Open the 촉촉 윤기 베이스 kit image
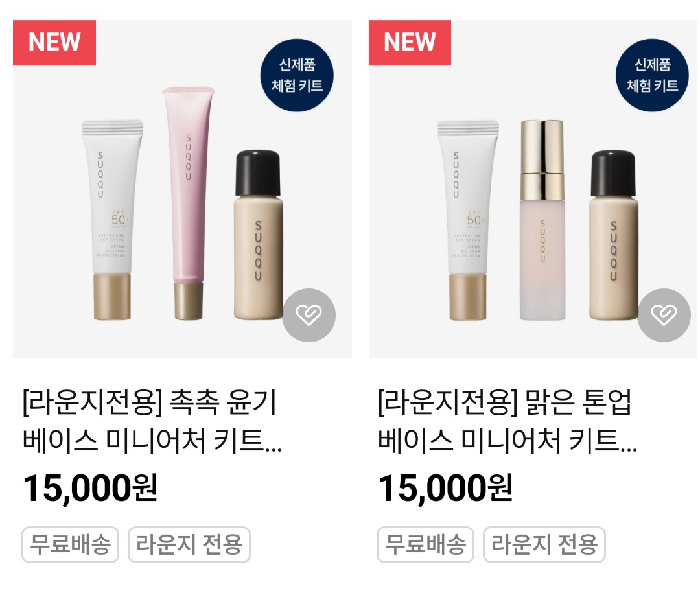Viewport: 700px width, 604px height. [x=182, y=189]
